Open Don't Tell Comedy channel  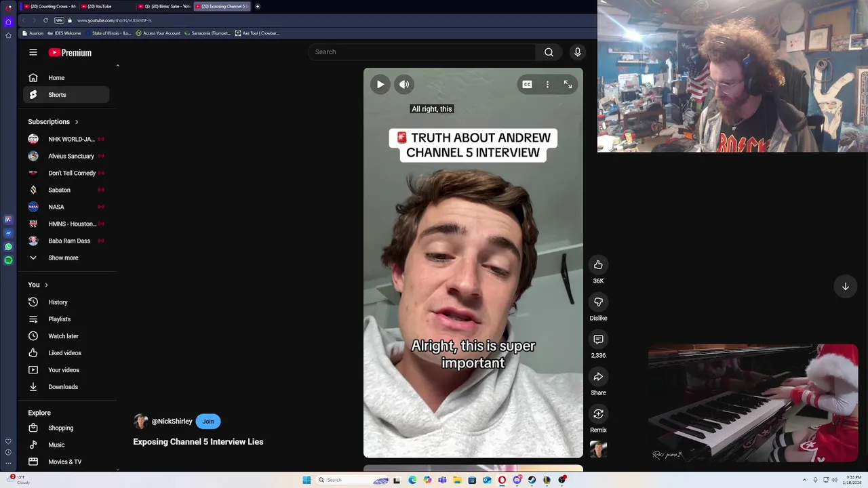[66, 173]
